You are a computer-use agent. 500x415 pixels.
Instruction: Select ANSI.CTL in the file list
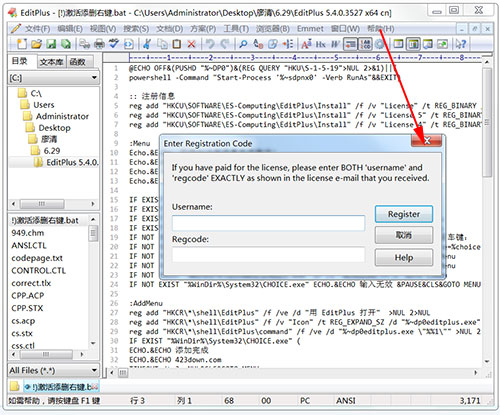(29, 246)
